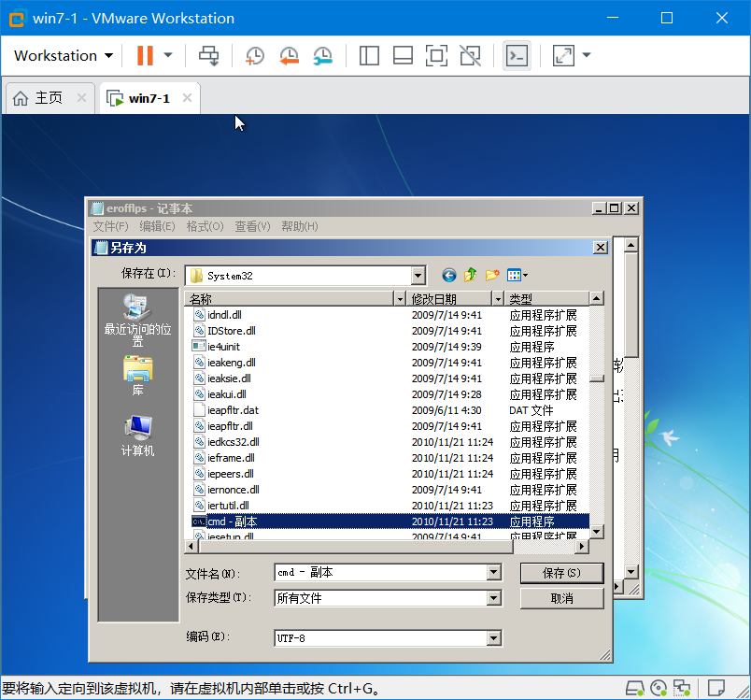The height and width of the screenshot is (700, 751).
Task: Take a snapshot of the VM
Action: tap(255, 55)
